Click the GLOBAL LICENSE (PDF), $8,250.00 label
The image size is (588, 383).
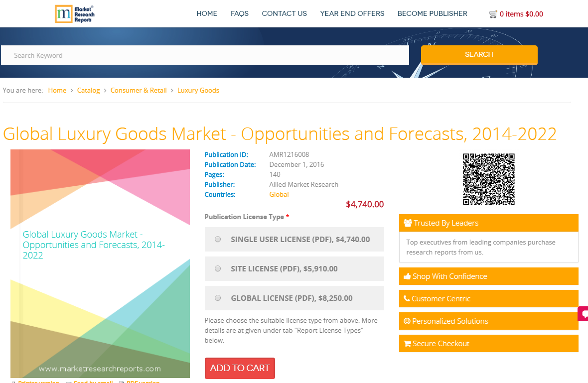tap(292, 298)
